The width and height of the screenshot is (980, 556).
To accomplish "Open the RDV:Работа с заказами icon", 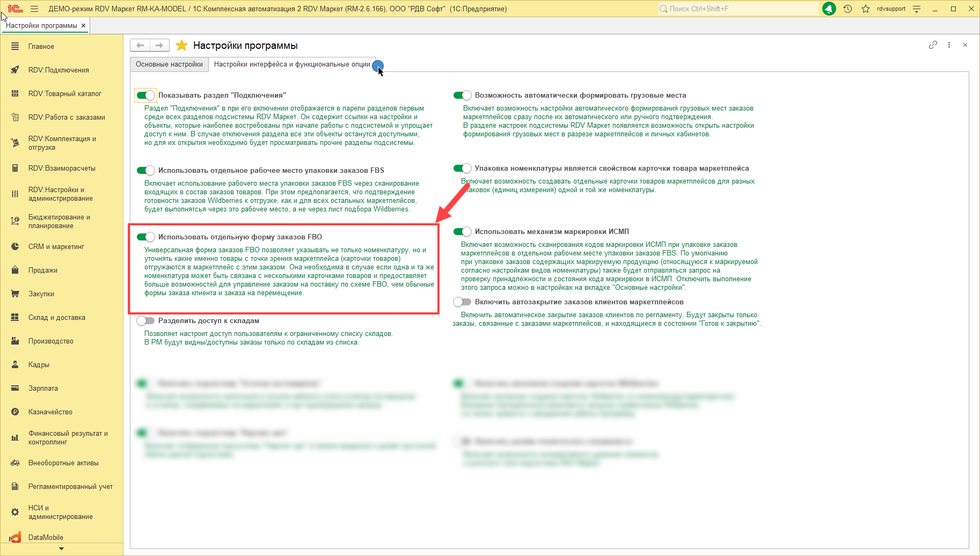I will tap(15, 118).
